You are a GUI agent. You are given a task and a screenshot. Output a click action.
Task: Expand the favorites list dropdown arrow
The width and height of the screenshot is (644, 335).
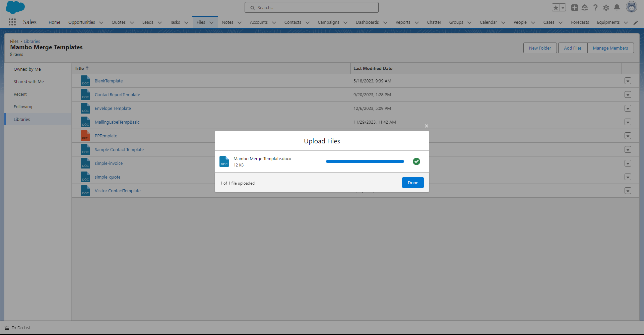click(x=562, y=7)
